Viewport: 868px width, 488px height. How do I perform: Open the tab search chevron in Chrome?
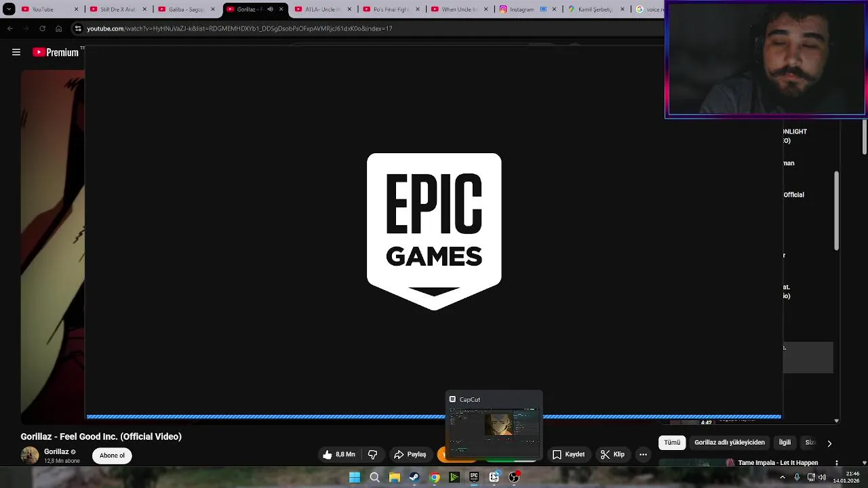click(x=9, y=9)
